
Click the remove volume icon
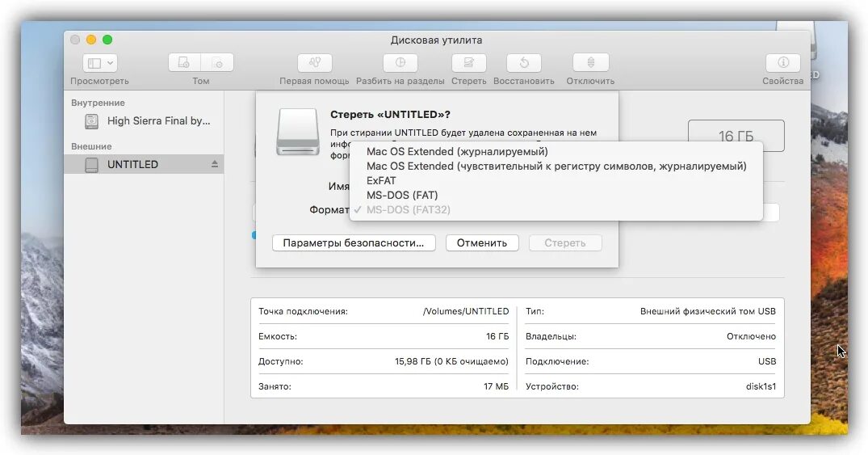pyautogui.click(x=217, y=63)
